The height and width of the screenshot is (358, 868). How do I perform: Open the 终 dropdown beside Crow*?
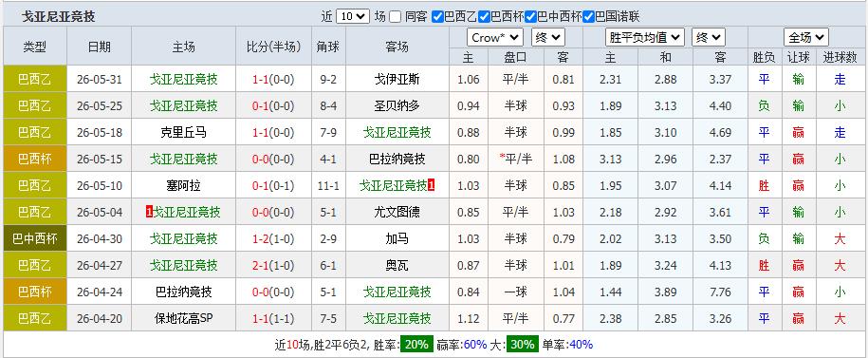click(x=548, y=38)
